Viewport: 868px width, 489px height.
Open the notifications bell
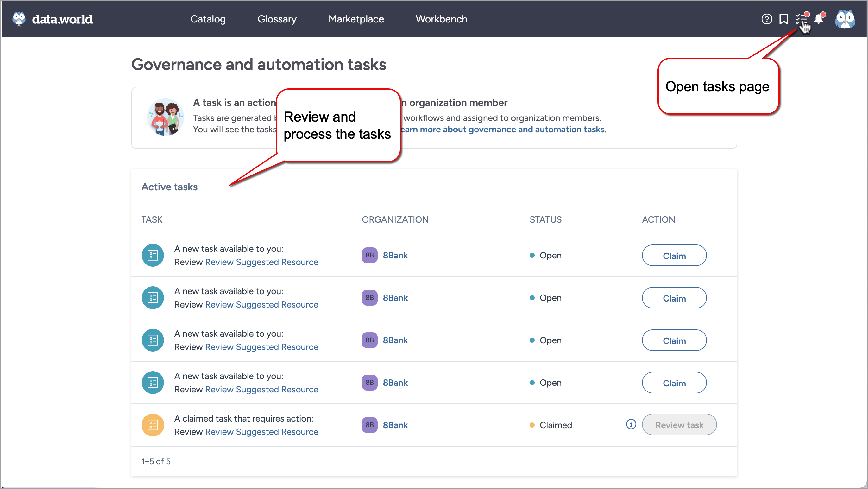tap(819, 19)
